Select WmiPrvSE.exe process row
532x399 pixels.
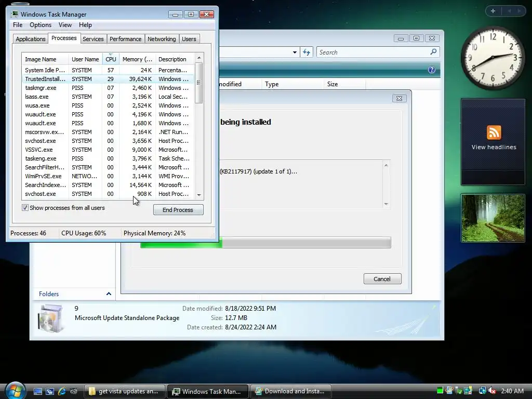click(x=108, y=176)
